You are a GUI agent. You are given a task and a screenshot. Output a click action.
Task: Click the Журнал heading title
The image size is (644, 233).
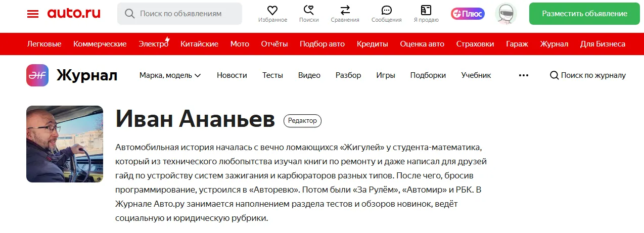pos(87,76)
